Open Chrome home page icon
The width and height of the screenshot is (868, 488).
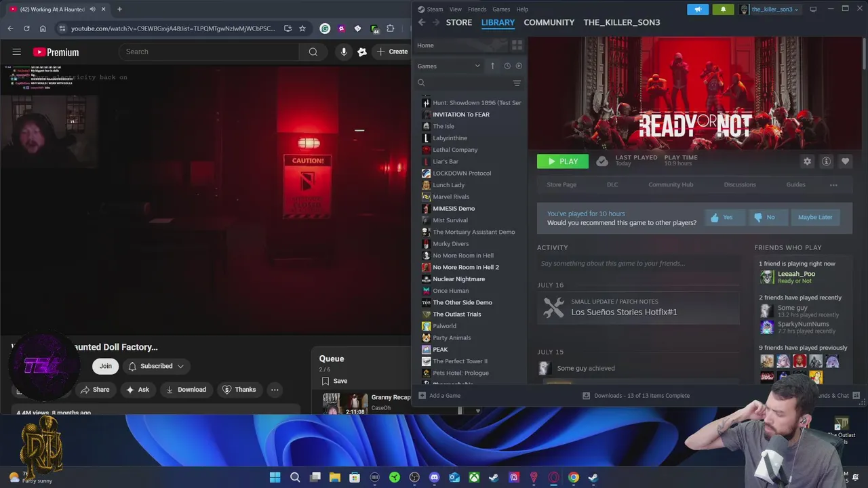point(43,28)
